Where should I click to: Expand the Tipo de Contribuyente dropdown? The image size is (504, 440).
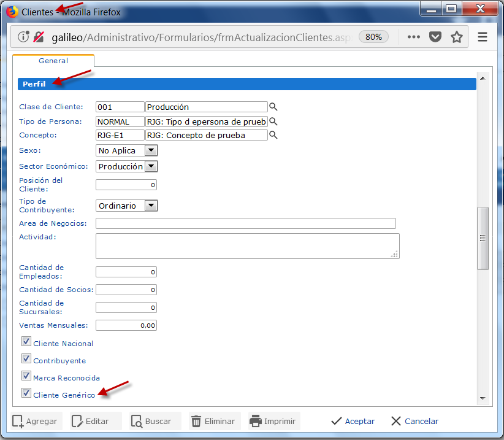click(x=151, y=206)
